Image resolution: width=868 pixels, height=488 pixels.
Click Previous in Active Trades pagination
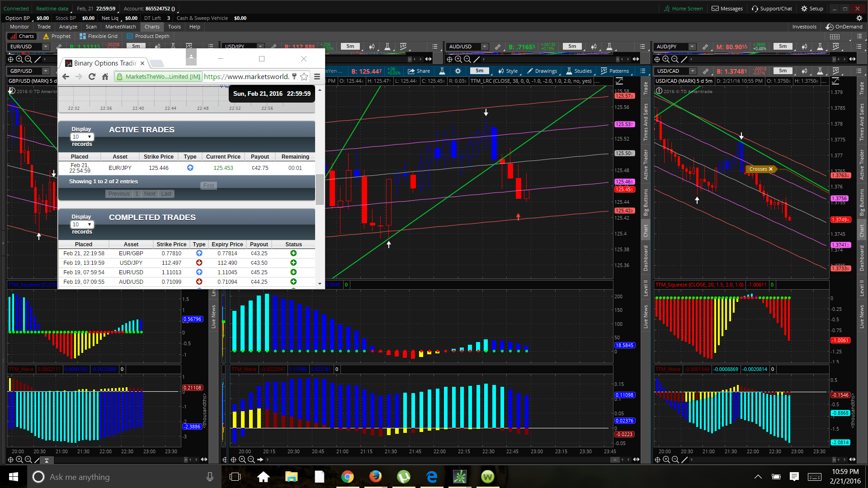[x=119, y=194]
